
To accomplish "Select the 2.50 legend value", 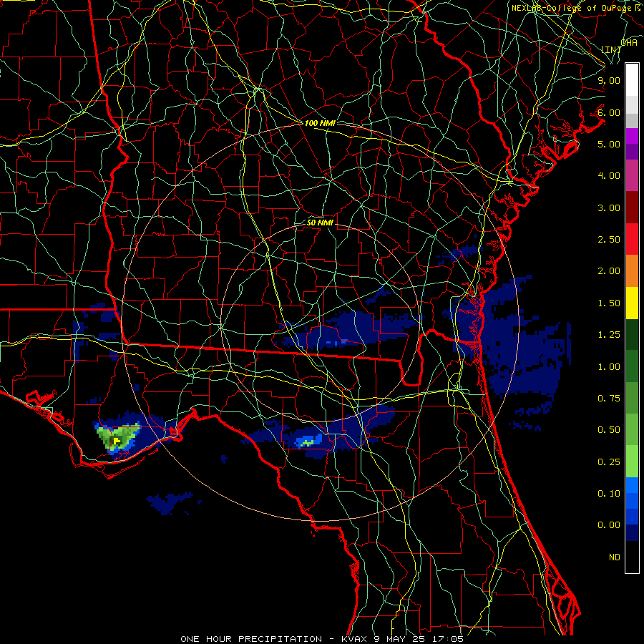I will [x=609, y=240].
